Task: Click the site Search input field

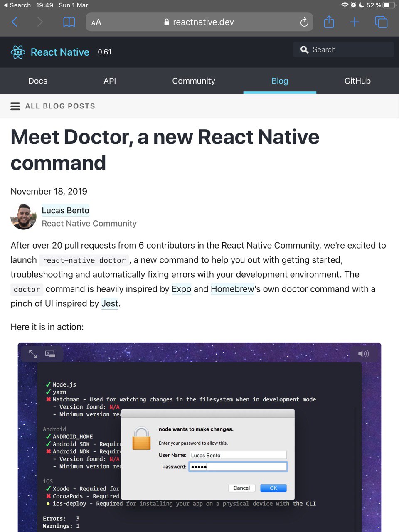Action: [343, 49]
